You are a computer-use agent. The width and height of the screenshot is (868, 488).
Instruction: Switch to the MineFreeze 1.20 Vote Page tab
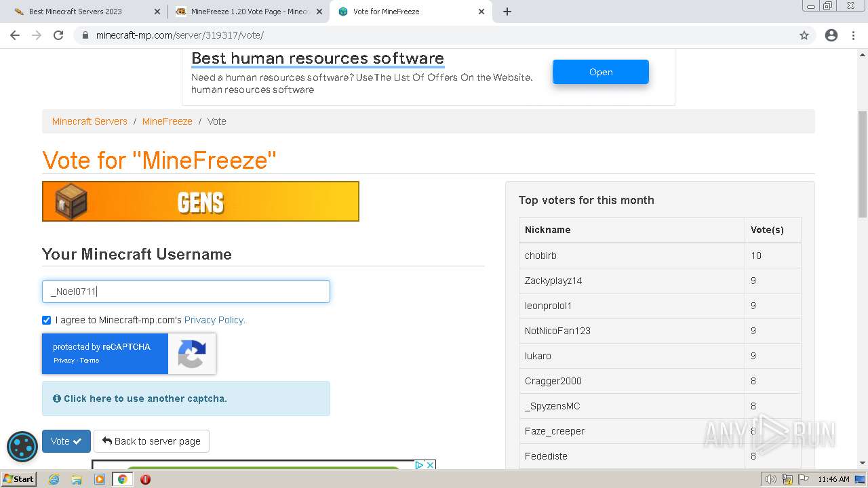pos(249,12)
